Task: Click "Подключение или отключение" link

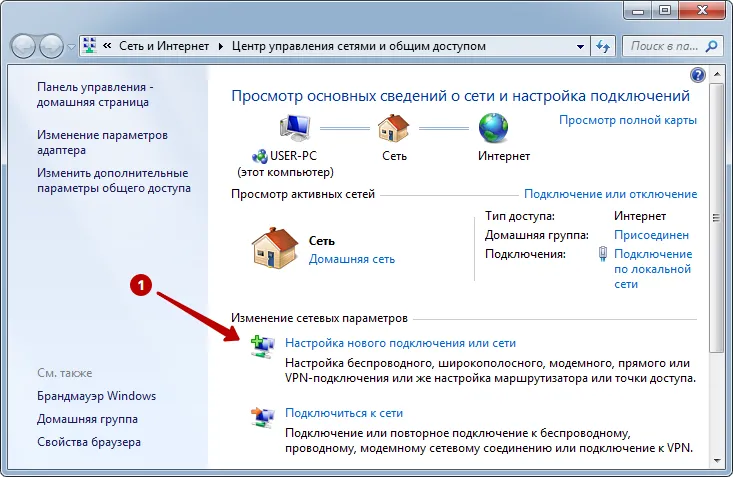Action: pyautogui.click(x=611, y=194)
